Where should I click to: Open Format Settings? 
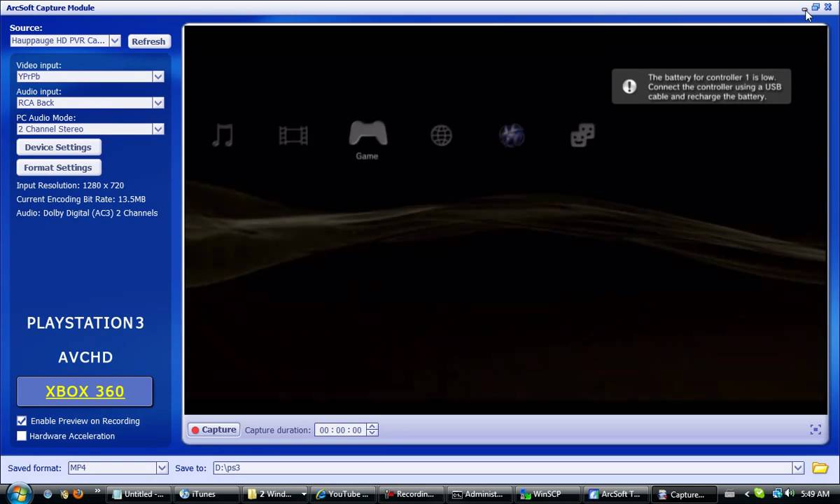pyautogui.click(x=59, y=167)
